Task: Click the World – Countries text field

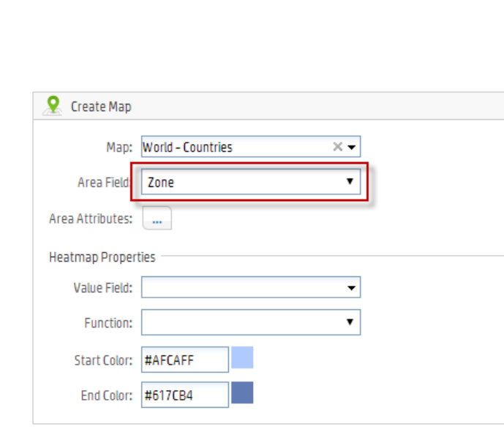Action: point(234,147)
